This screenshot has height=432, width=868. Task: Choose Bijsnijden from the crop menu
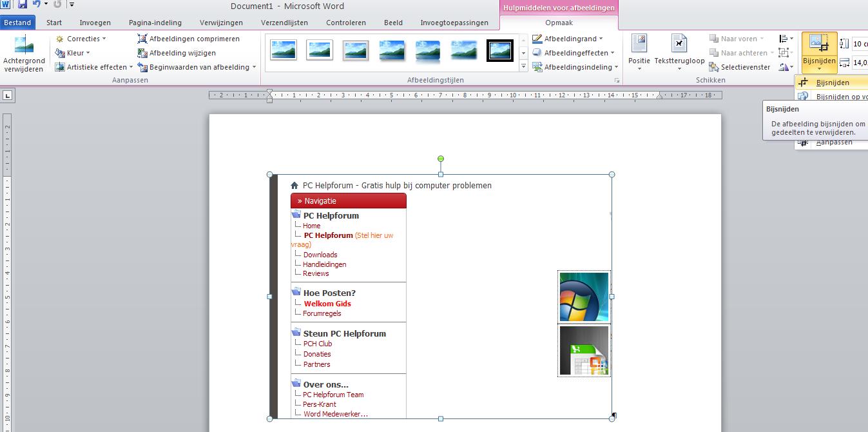(832, 83)
